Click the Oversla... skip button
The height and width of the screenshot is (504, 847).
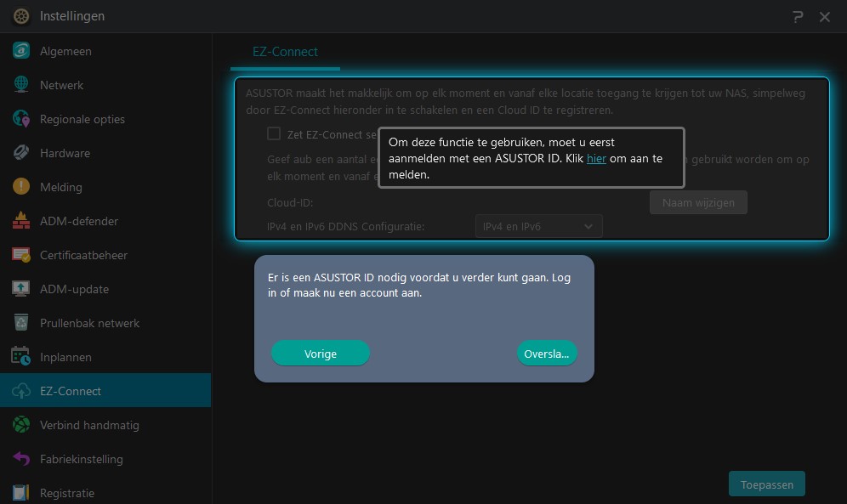pos(547,354)
